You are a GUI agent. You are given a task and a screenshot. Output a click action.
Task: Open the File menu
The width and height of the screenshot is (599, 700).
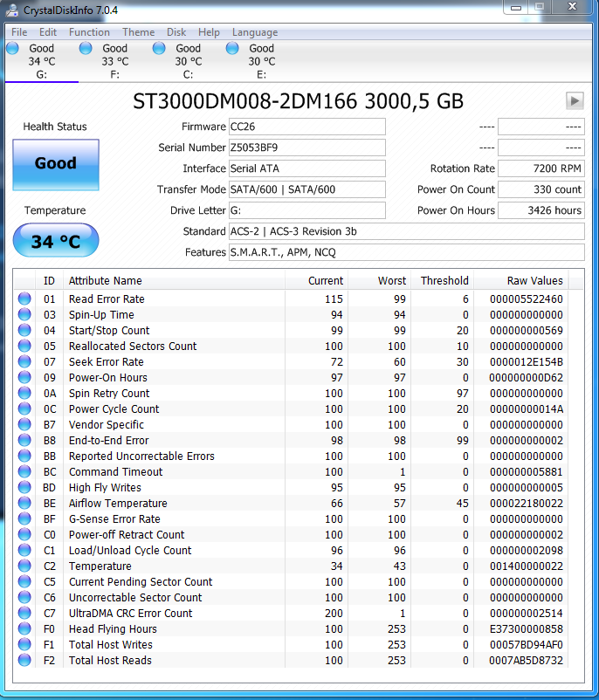pos(19,32)
